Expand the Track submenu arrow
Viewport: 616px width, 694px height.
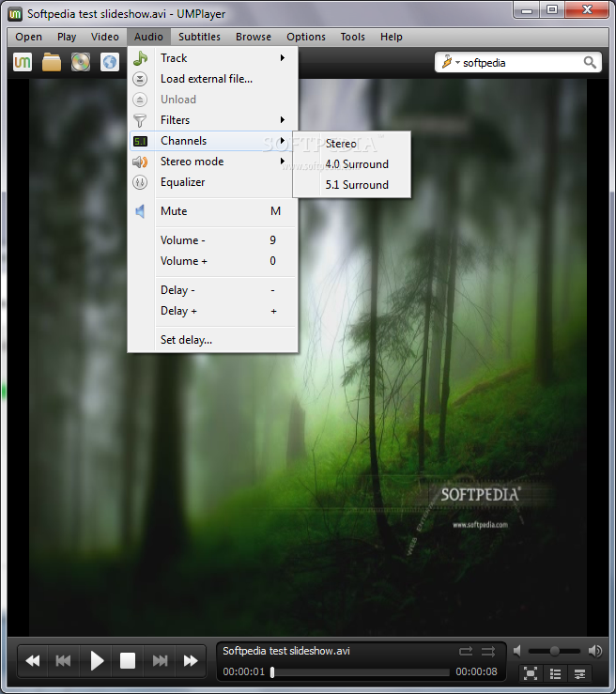tap(283, 58)
